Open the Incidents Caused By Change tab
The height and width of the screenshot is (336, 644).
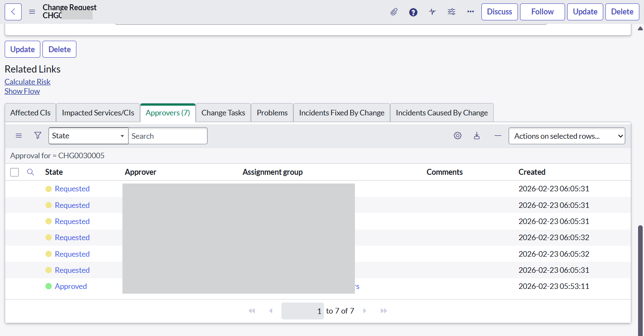pos(442,113)
